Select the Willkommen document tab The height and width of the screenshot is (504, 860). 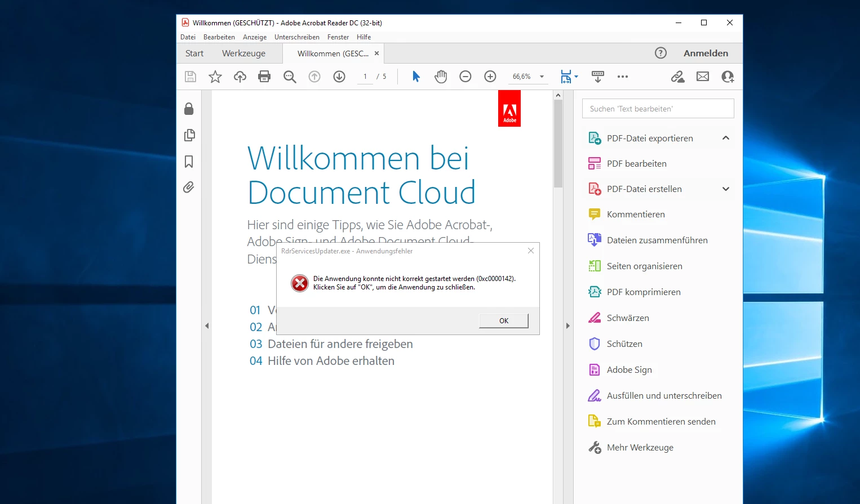pos(333,53)
